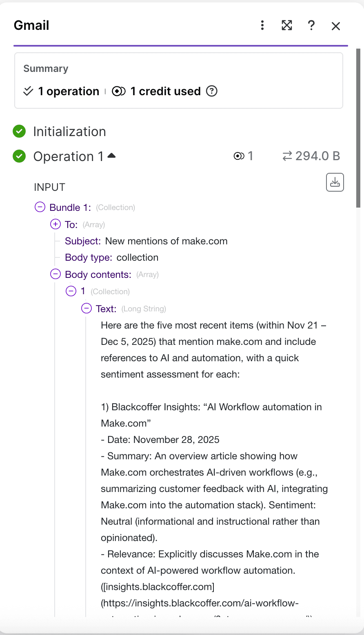Screen dimensions: 364x635
Task: Expand the To array
Action: [x=55, y=224]
